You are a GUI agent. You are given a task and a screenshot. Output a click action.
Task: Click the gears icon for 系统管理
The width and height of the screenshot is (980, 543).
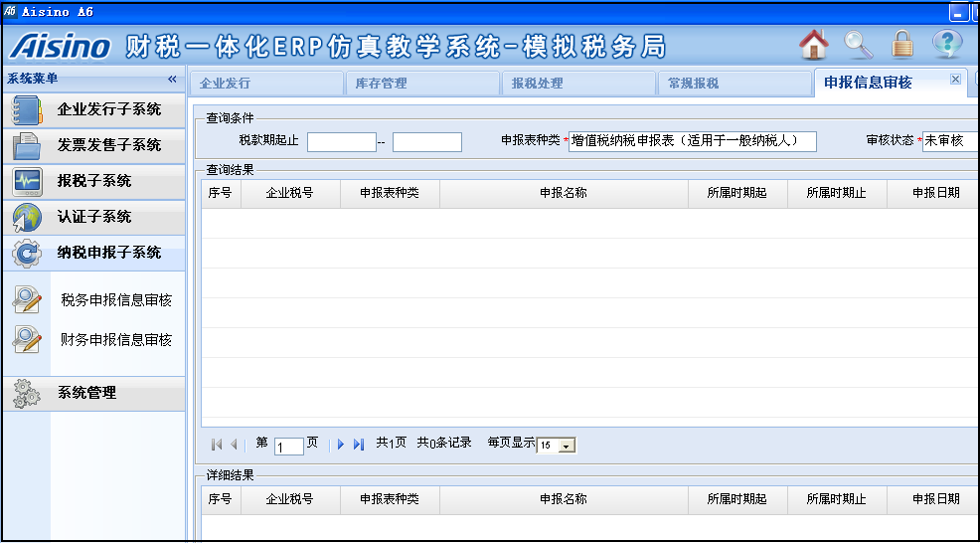point(27,394)
